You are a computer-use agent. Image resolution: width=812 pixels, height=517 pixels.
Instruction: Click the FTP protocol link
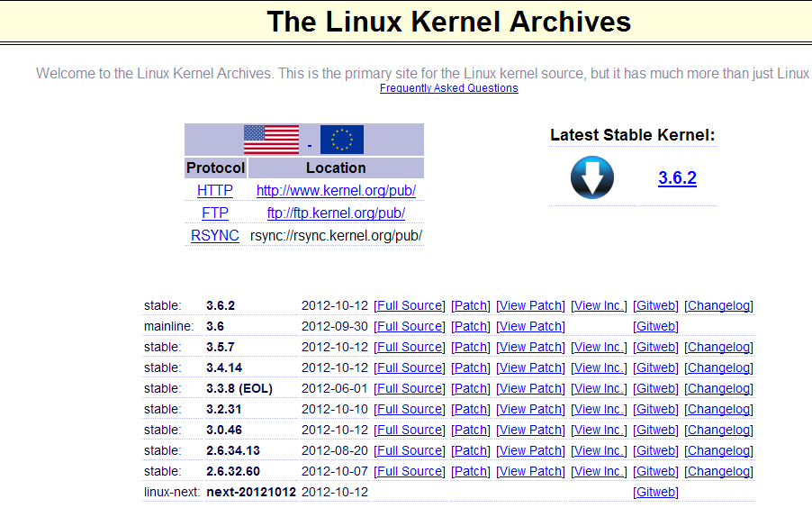215,213
